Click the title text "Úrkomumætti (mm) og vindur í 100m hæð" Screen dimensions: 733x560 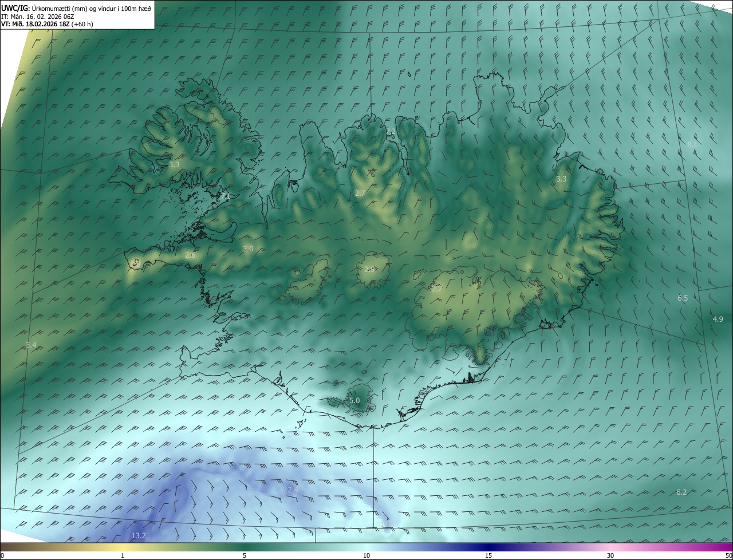pos(90,8)
